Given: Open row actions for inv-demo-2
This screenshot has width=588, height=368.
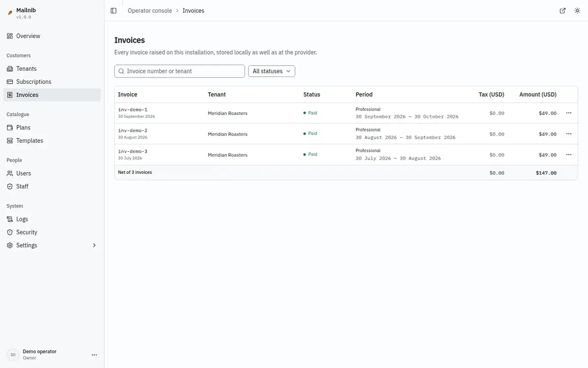Looking at the screenshot, I should [569, 134].
